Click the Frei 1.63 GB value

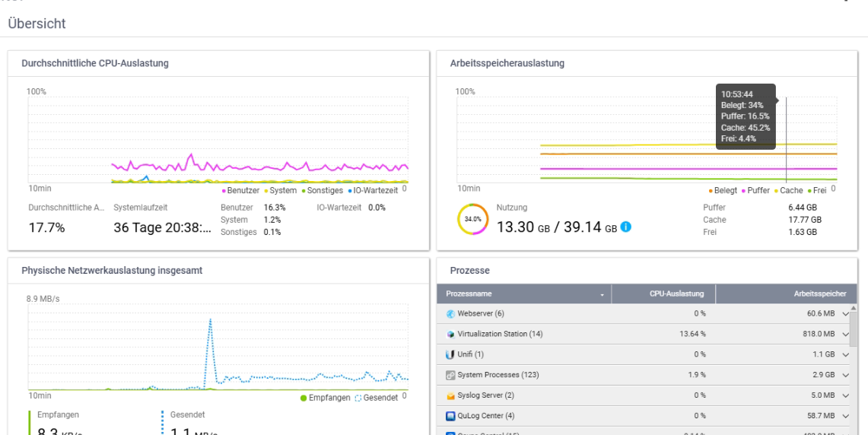point(802,232)
